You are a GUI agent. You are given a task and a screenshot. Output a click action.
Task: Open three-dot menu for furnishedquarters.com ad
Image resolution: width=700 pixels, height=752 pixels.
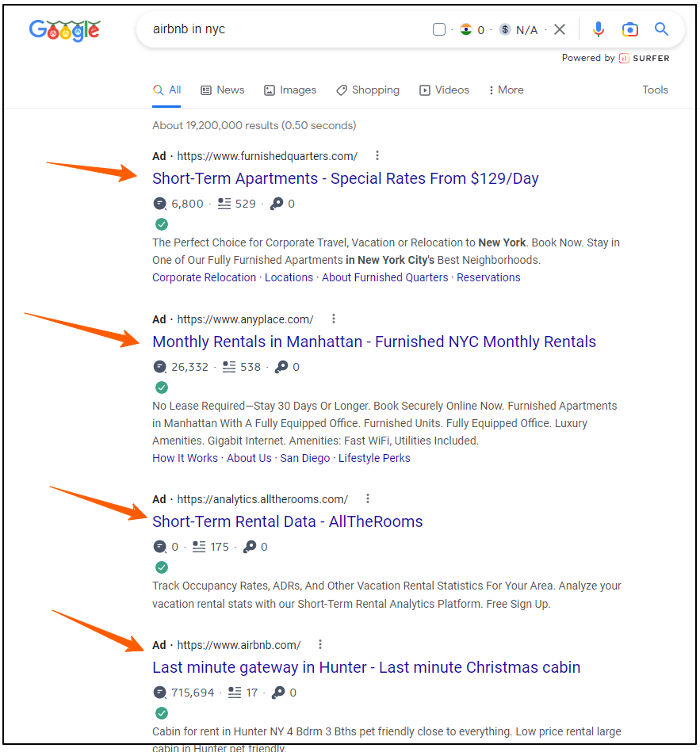click(x=377, y=156)
